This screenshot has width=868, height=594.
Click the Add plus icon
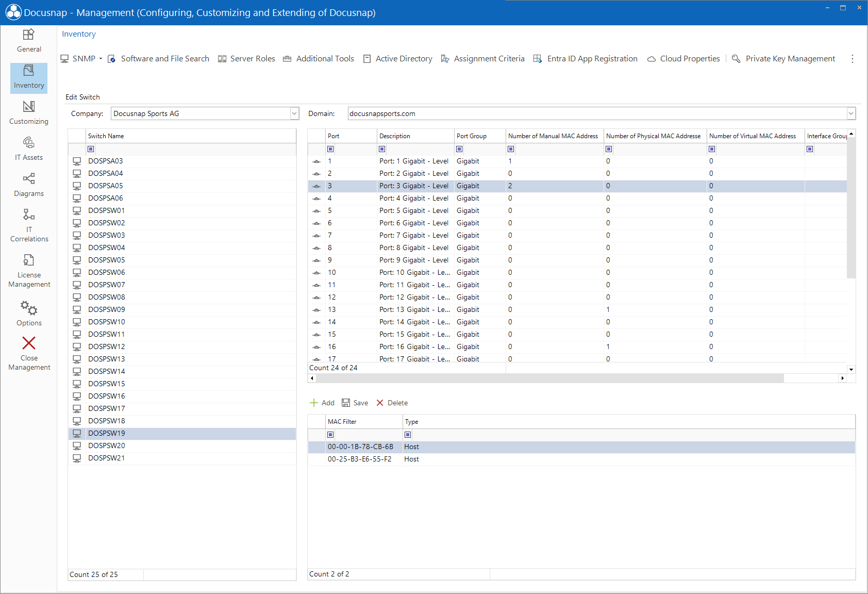tap(313, 403)
